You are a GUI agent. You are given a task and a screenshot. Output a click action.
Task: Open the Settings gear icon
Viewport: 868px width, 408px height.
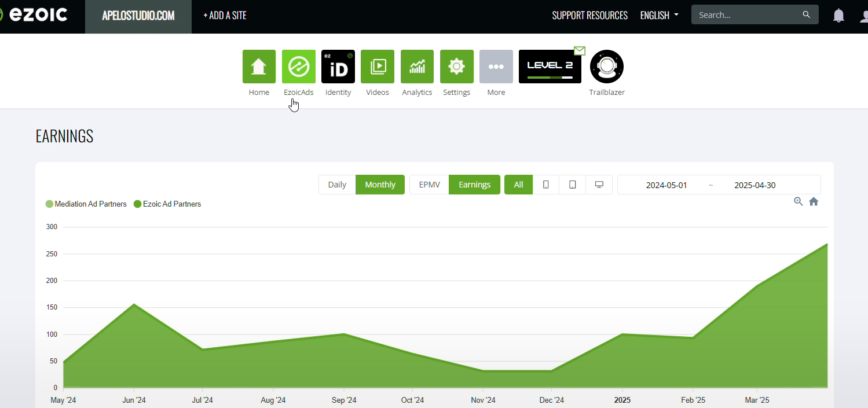(x=457, y=67)
